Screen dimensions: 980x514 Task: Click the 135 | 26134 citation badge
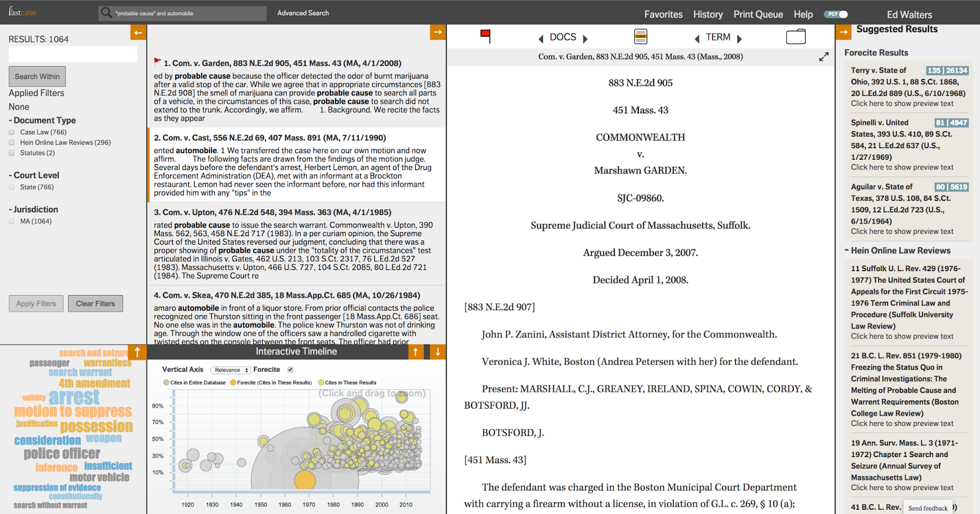click(947, 70)
